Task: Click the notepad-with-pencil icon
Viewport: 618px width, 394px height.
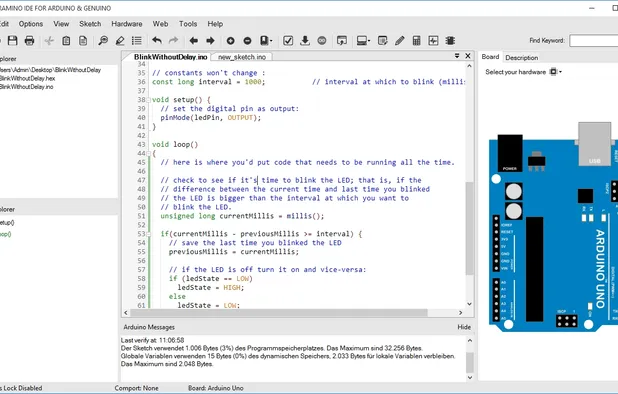Action: pos(382,41)
